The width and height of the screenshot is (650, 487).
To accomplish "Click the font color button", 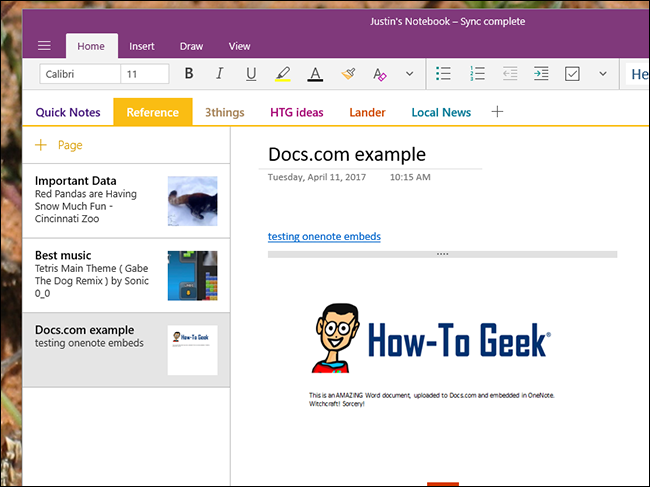I will point(315,74).
